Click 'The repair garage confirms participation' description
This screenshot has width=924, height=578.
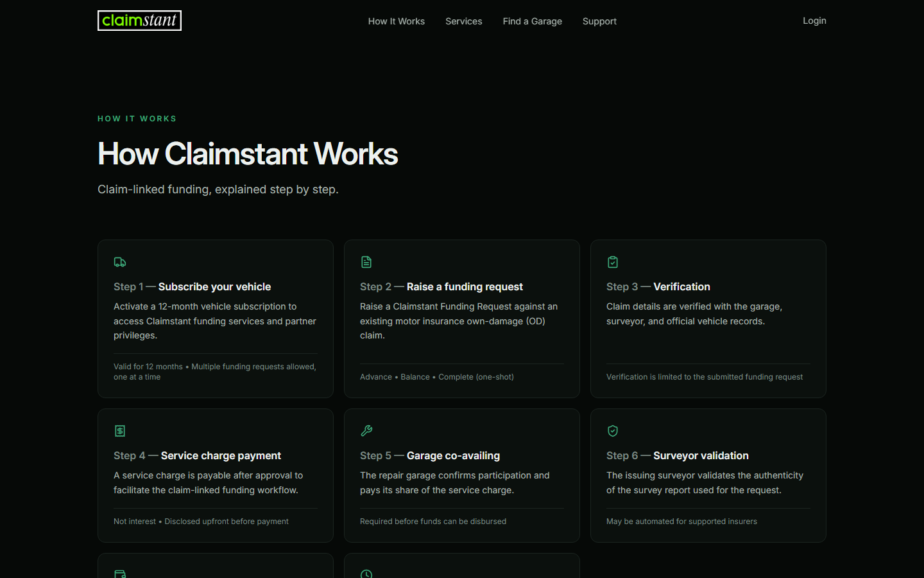click(x=455, y=483)
